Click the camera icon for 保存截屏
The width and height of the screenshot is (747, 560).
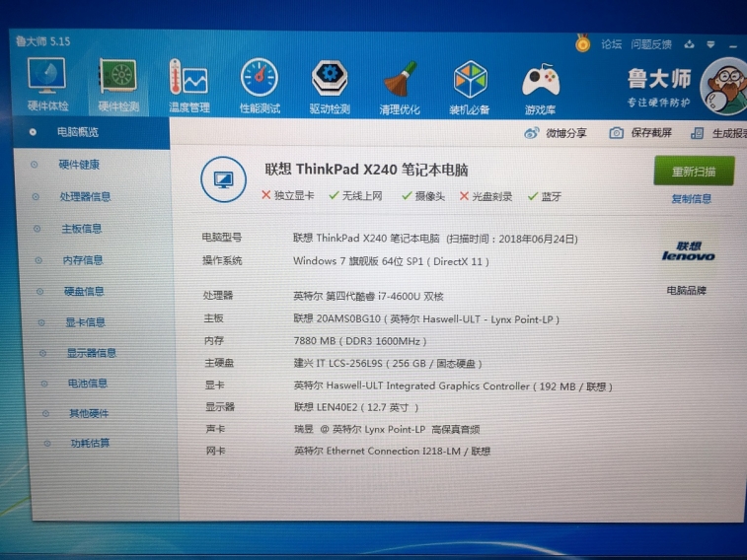tap(616, 133)
